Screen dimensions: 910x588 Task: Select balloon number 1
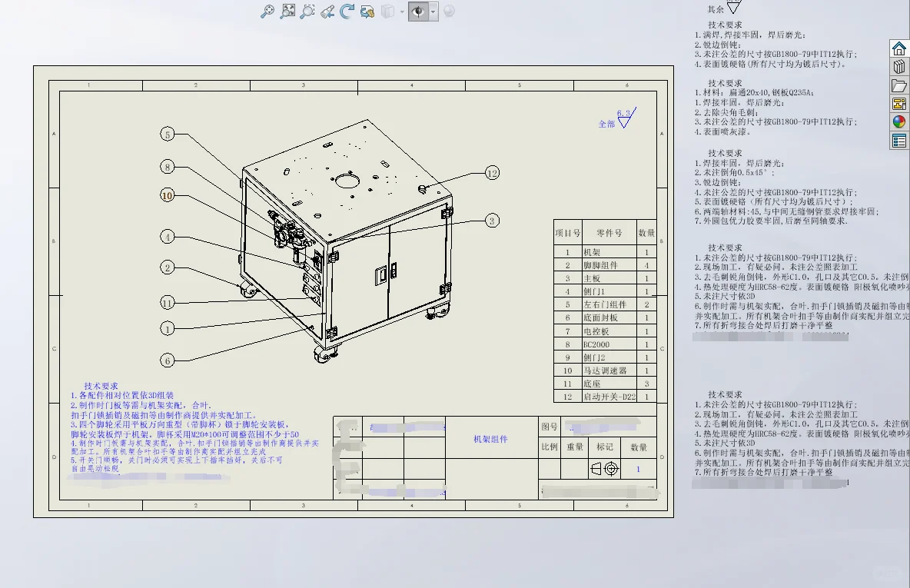(x=167, y=329)
